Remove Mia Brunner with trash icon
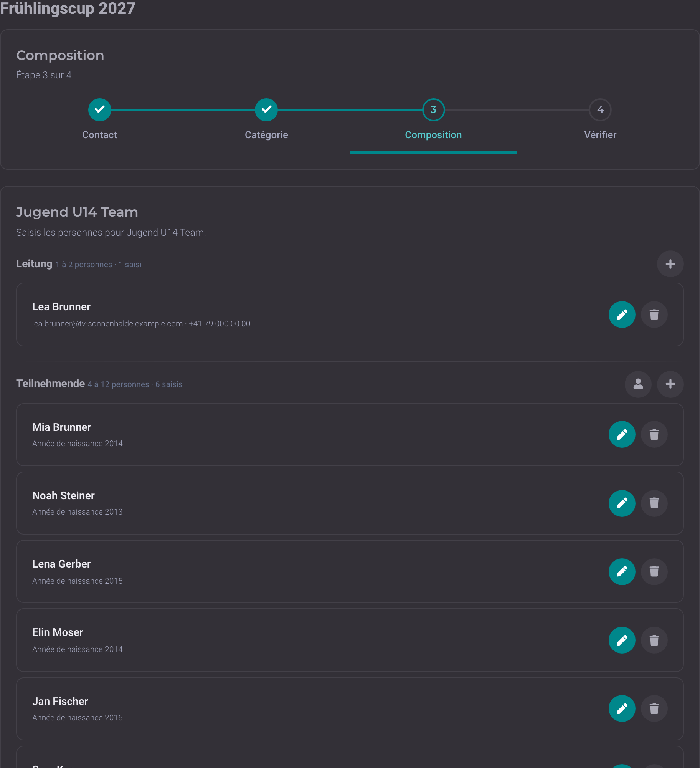Image resolution: width=700 pixels, height=768 pixels. pos(654,435)
